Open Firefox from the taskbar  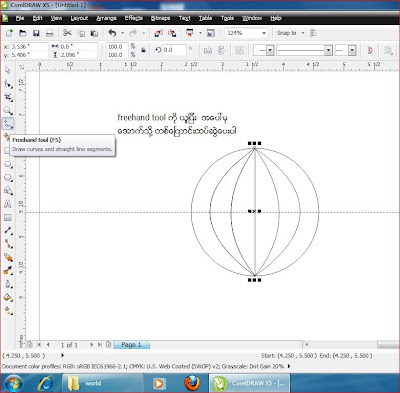pos(193,383)
